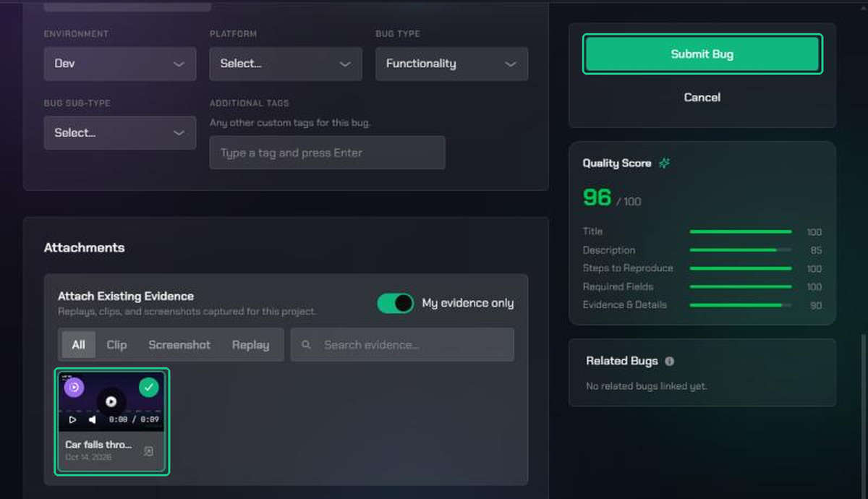The width and height of the screenshot is (868, 499).
Task: Switch to the Clip filter tab
Action: [x=116, y=345]
